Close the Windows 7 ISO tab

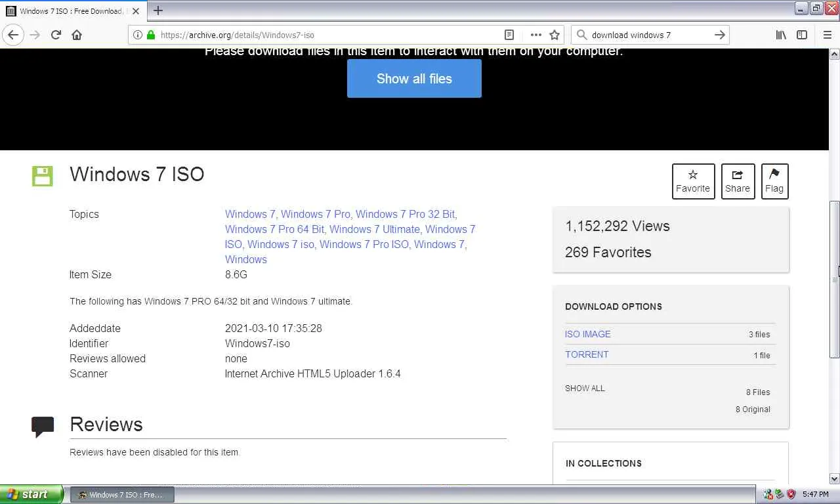[136, 11]
